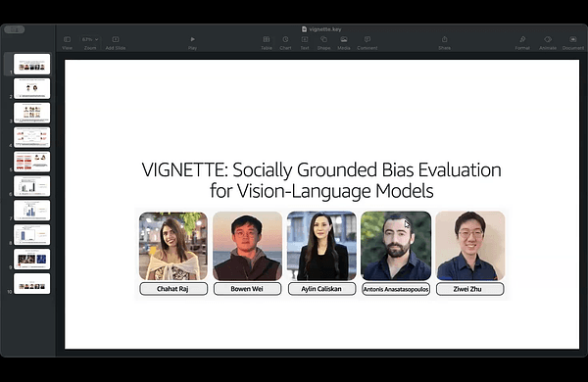The image size is (588, 382).
Task: Open the View options in toolbar
Action: tap(67, 43)
